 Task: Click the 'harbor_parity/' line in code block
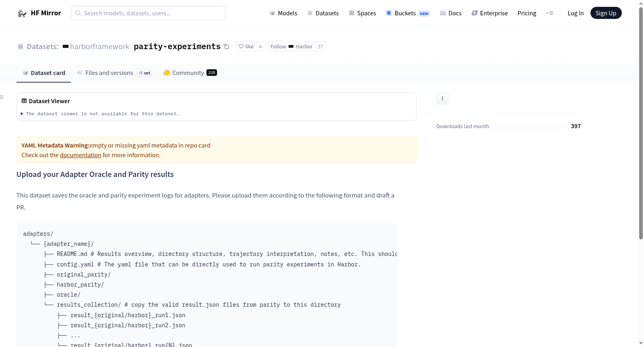pyautogui.click(x=80, y=285)
